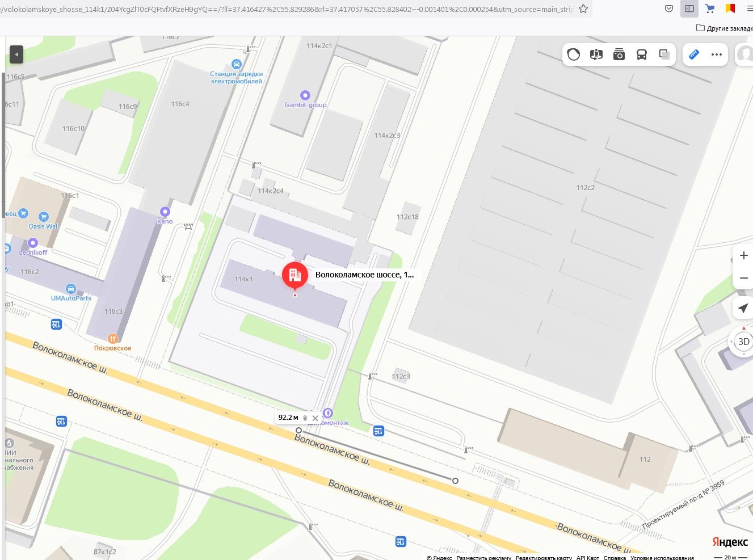Zoom in with the plus button
Viewport: 753px width, 560px height.
(x=743, y=255)
